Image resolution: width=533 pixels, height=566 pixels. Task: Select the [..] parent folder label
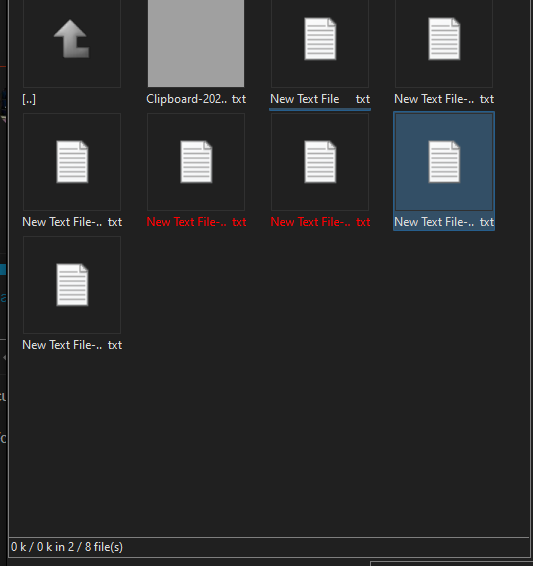29,99
